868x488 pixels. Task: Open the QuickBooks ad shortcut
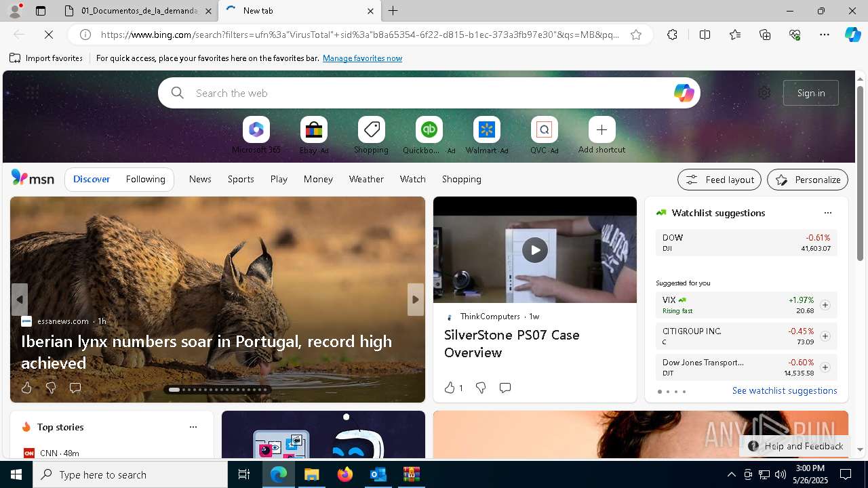(x=429, y=136)
